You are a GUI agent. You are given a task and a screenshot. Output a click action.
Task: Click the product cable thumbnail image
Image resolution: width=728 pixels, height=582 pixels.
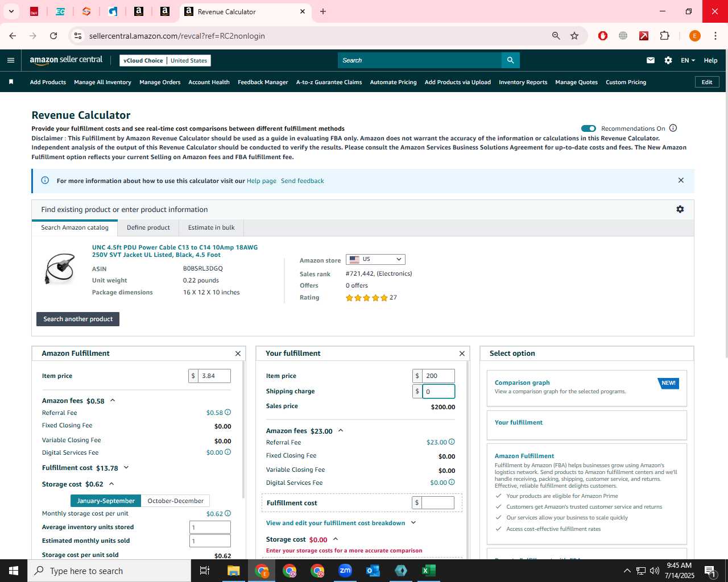click(61, 268)
